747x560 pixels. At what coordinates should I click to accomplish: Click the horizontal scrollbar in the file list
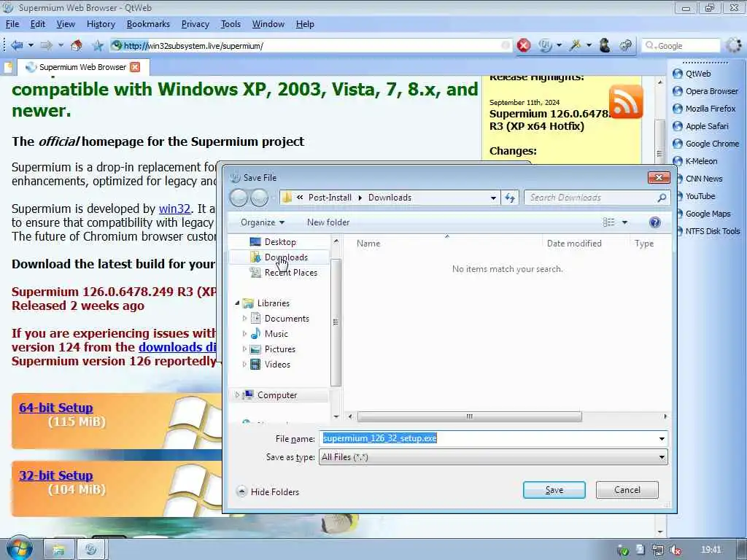click(469, 416)
